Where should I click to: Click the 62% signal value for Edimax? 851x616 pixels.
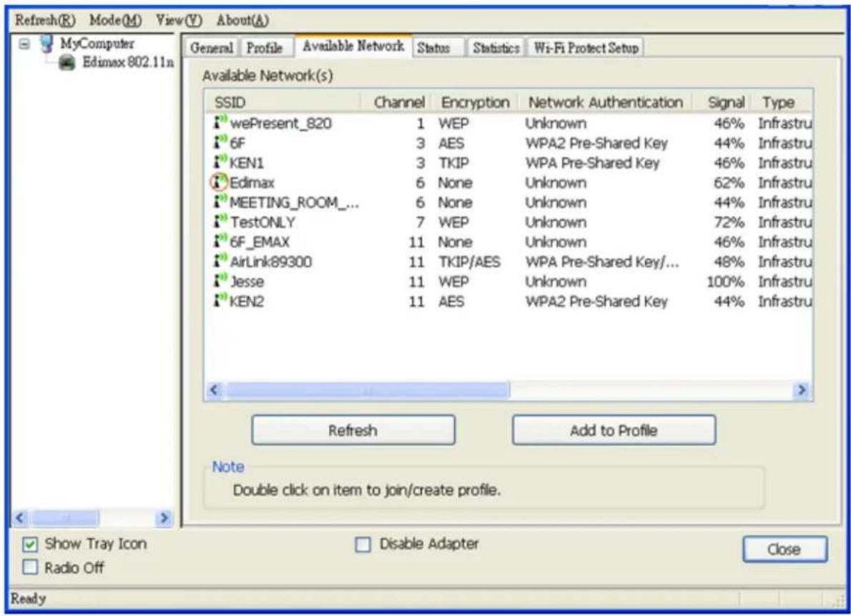click(x=729, y=183)
